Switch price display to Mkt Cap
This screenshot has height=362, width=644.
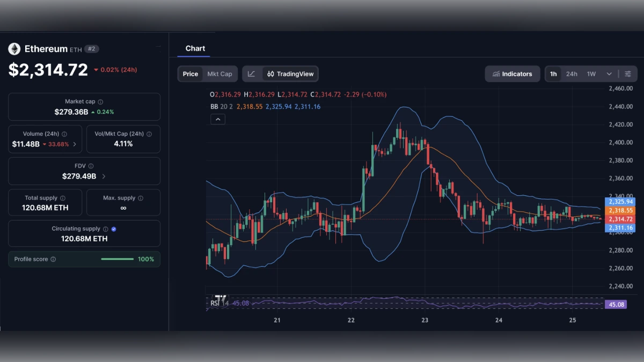point(219,74)
